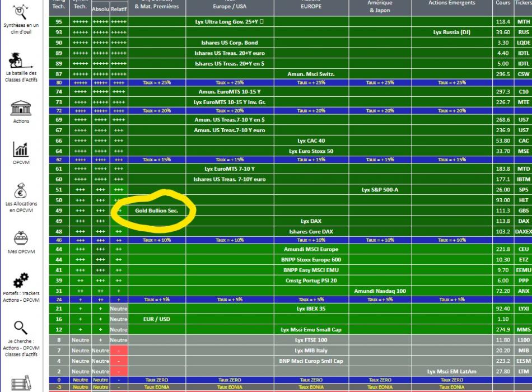Open the Synthèses en un clin d'oeil icon
Screen dimensions: 532x392
(21, 12)
